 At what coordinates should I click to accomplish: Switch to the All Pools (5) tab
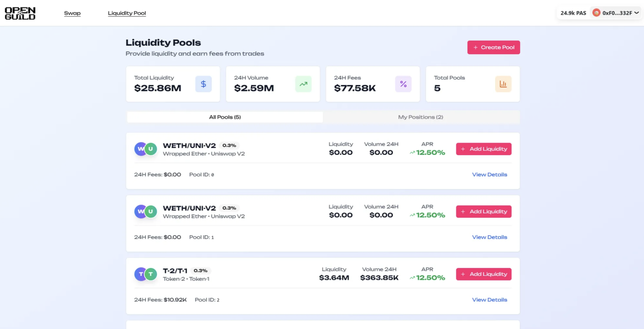pos(225,117)
